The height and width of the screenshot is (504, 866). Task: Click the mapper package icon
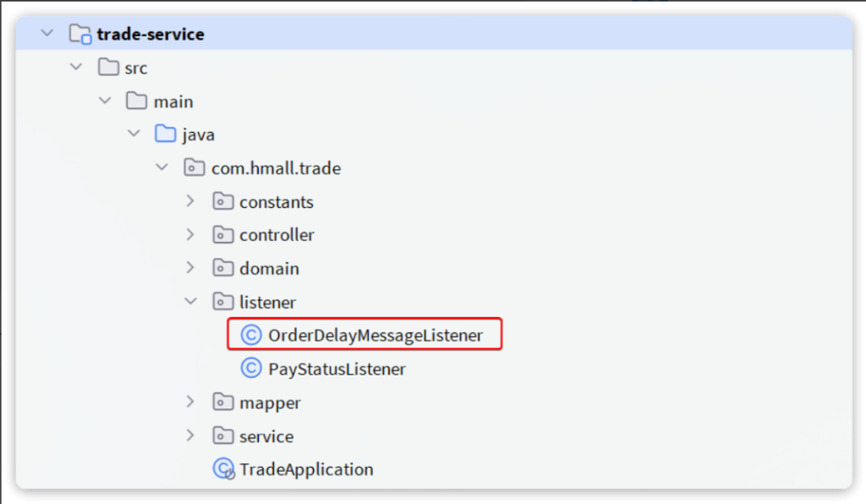pyautogui.click(x=223, y=403)
